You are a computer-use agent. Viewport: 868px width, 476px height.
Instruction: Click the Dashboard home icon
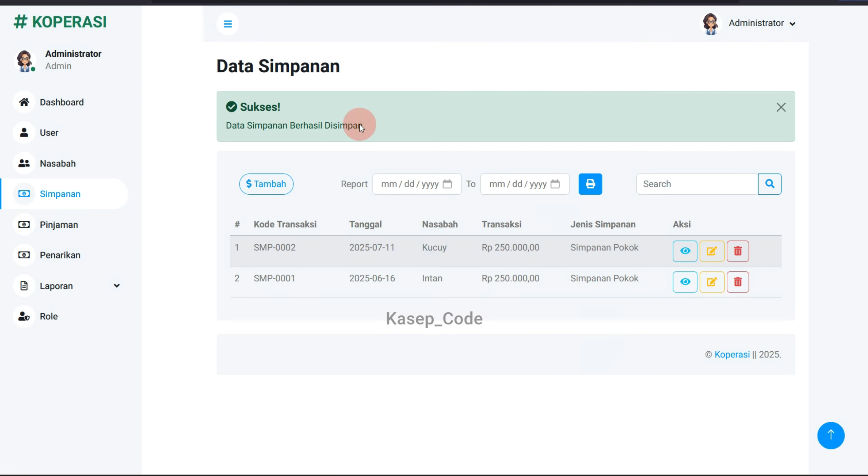pos(24,102)
